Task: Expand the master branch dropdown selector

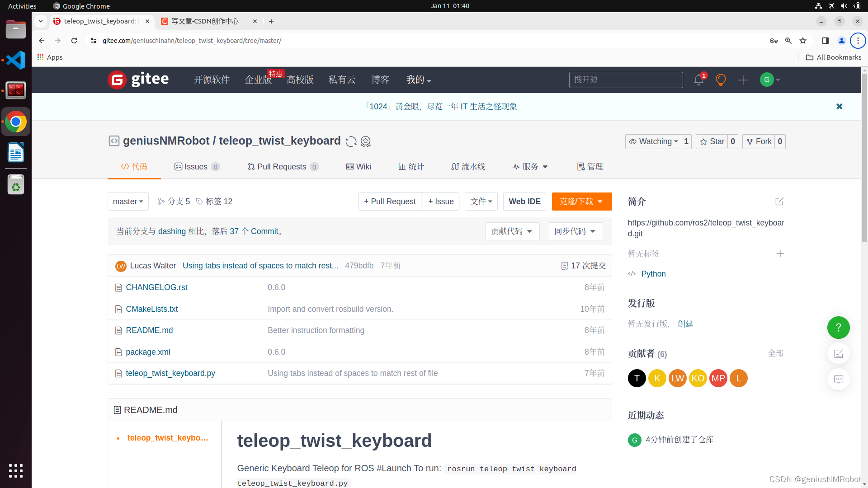Action: point(127,202)
